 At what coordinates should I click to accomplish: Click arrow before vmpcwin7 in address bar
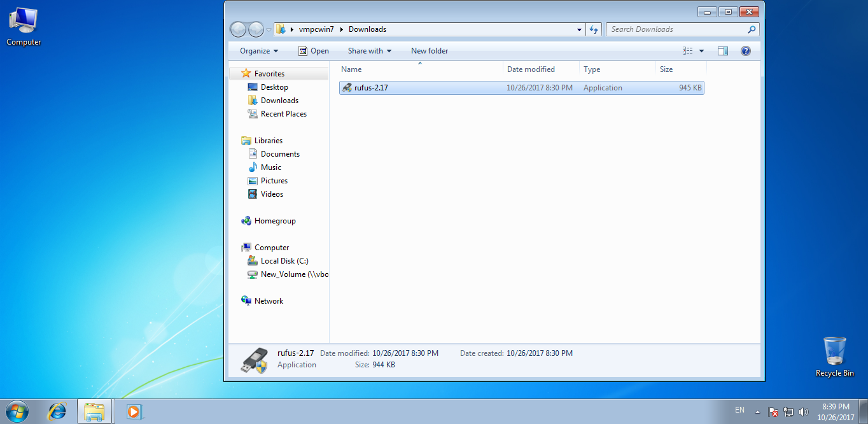point(291,29)
